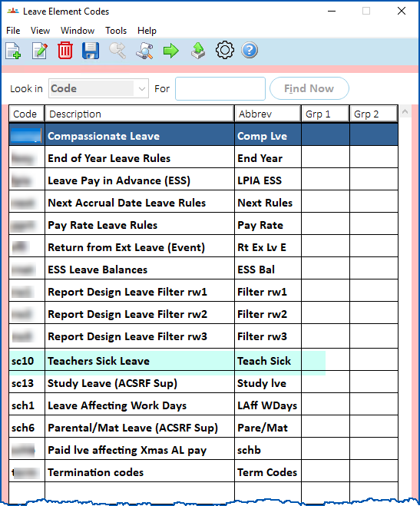The height and width of the screenshot is (506, 420).
Task: Click the blue Help question icon
Action: click(x=250, y=51)
